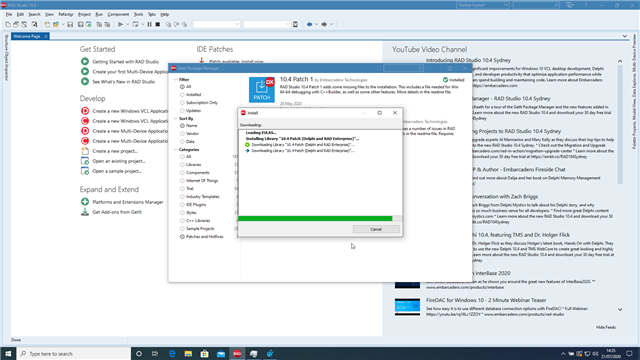Click the Open project folder toolbar icon
The height and width of the screenshot is (360, 640).
[x=56, y=24]
